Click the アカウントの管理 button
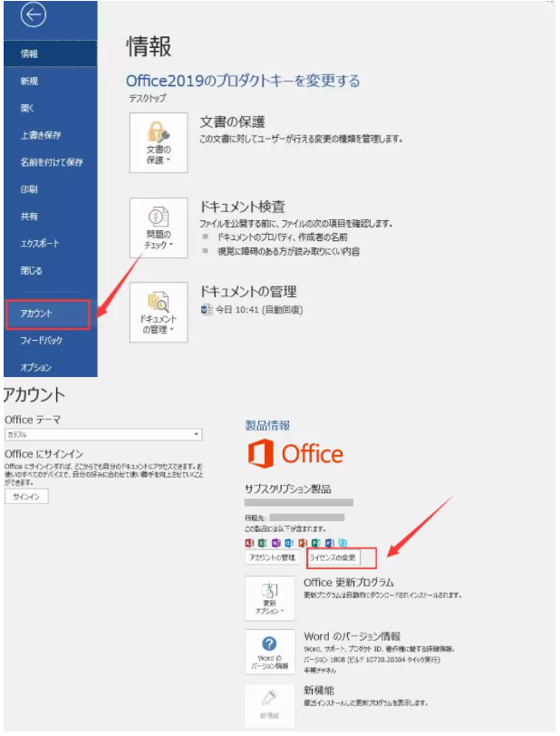The height and width of the screenshot is (736, 560). (272, 557)
